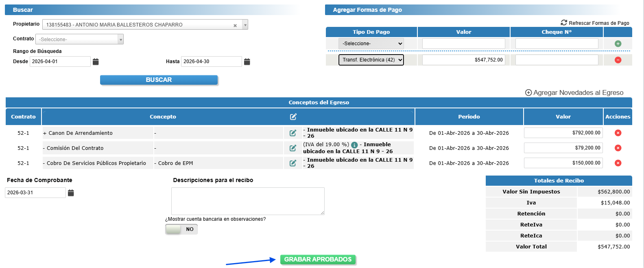Screen dimensions: 644x268
Task: Toggle the show bank account NO switch
Action: 181,229
